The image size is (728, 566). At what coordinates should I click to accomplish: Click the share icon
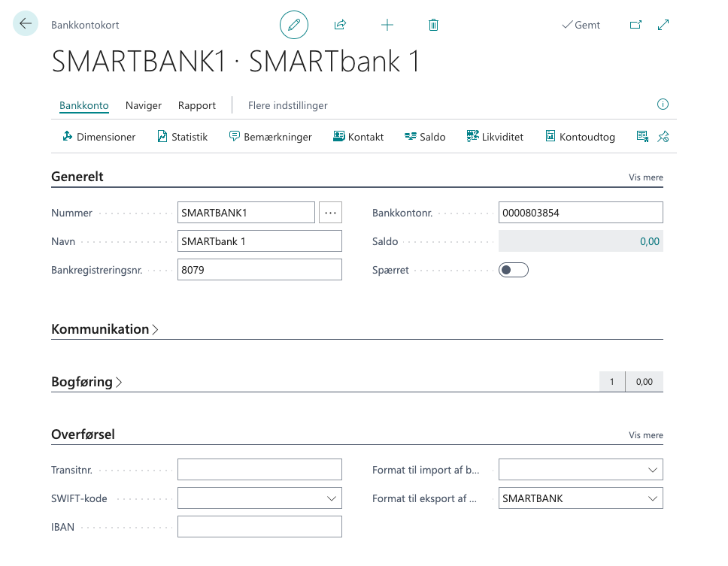click(340, 25)
